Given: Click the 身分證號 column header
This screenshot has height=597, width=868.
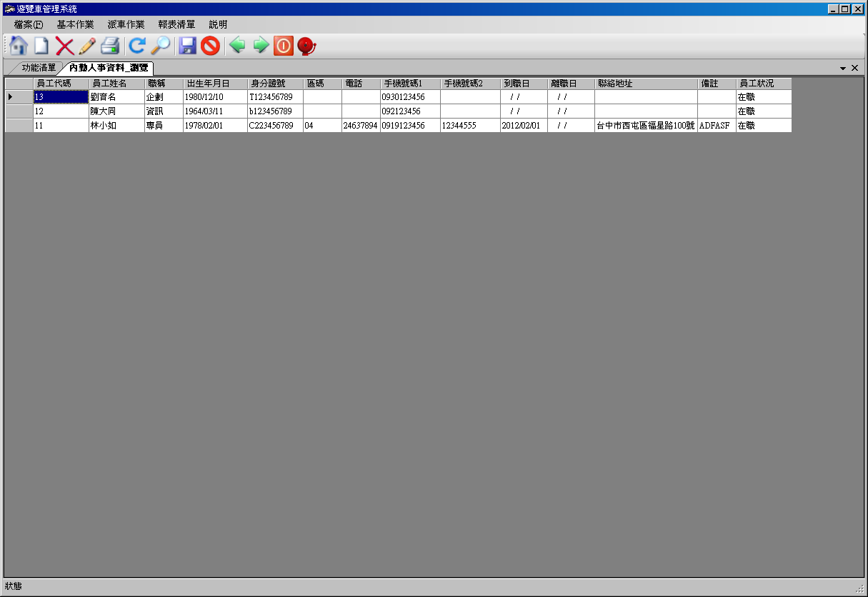Looking at the screenshot, I should (275, 84).
